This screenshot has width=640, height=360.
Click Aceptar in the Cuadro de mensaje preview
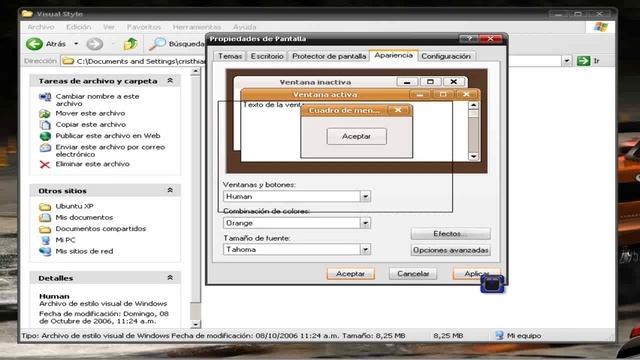click(x=356, y=136)
